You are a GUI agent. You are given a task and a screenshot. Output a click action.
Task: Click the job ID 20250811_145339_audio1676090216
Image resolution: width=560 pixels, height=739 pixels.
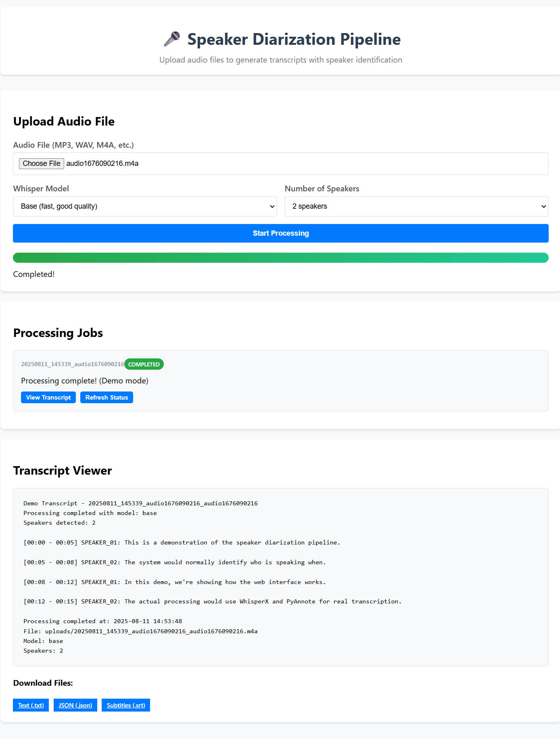(72, 364)
